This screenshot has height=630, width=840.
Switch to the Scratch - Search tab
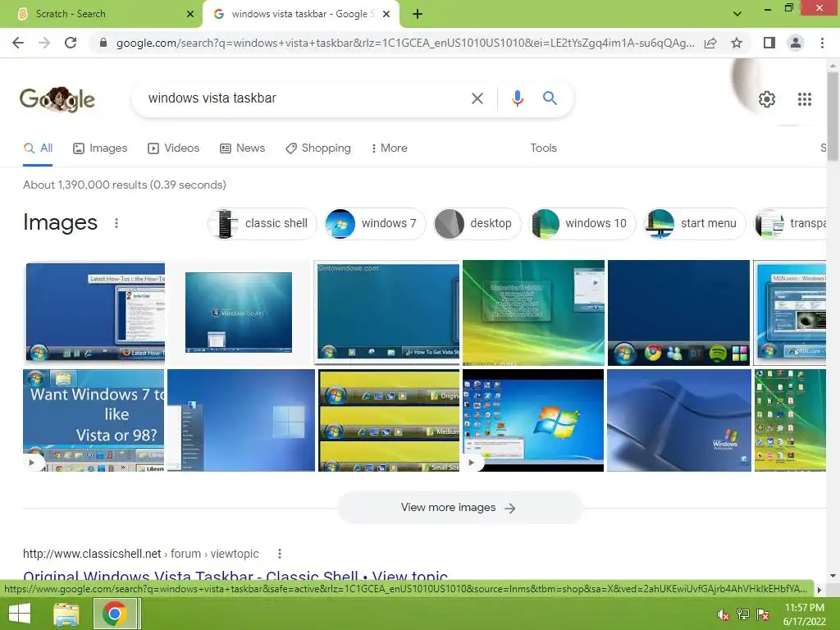point(102,14)
